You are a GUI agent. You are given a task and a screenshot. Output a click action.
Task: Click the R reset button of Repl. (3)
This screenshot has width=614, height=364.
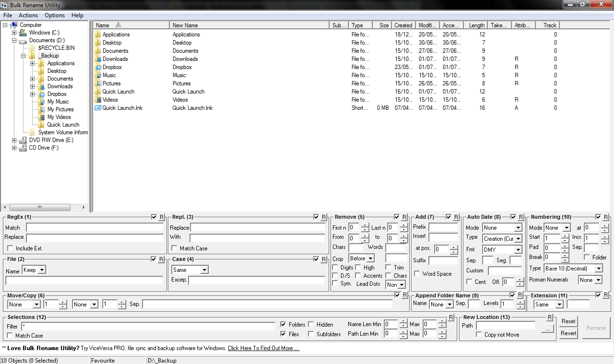coord(324,217)
